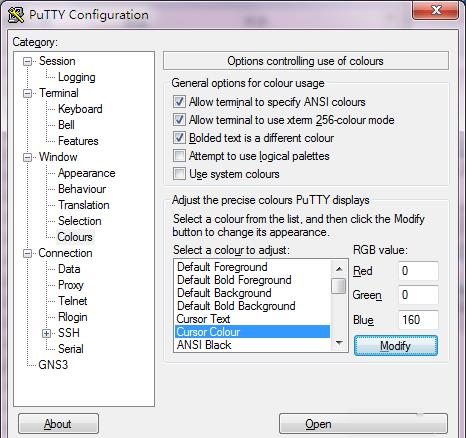
Task: Open the Appearance category
Action: [86, 173]
